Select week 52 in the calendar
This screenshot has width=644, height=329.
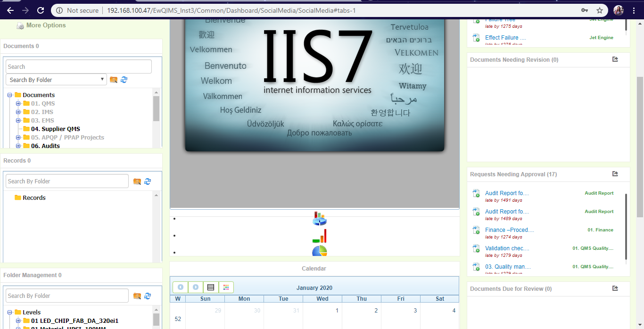tap(178, 319)
